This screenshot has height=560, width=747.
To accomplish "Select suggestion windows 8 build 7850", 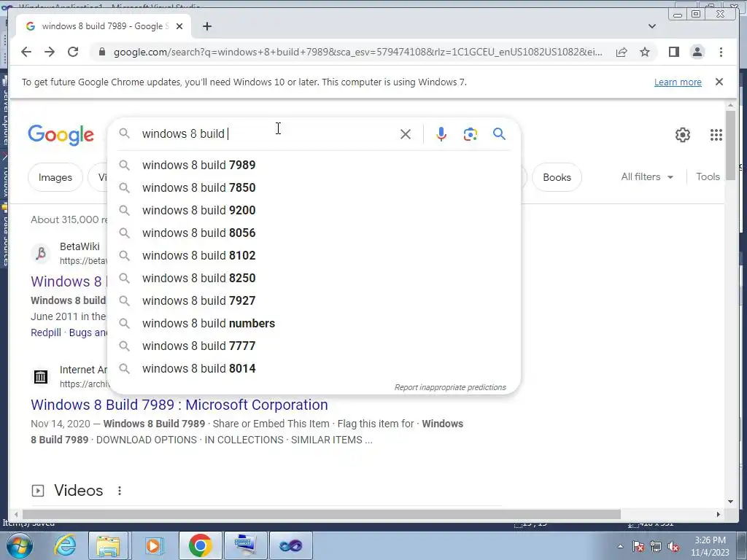I will click(x=314, y=187).
